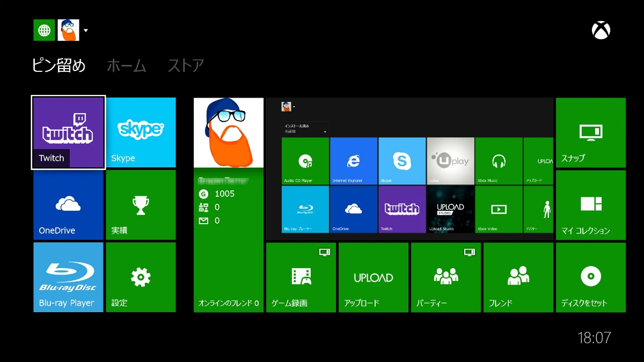Viewport: 644px width, 362px height.
Task: Open the 実績 achievements trophy tile
Action: pyautogui.click(x=141, y=205)
